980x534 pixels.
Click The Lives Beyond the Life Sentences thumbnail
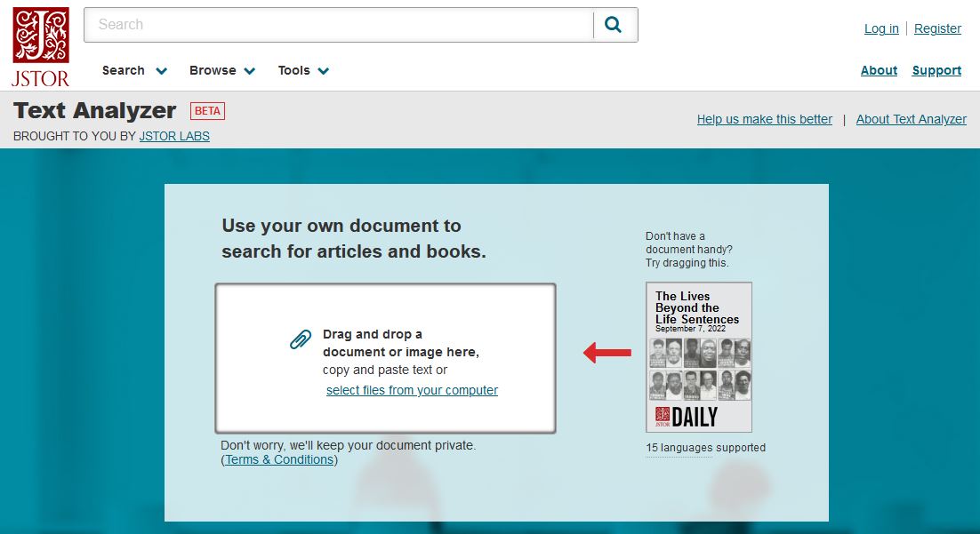[x=699, y=357]
